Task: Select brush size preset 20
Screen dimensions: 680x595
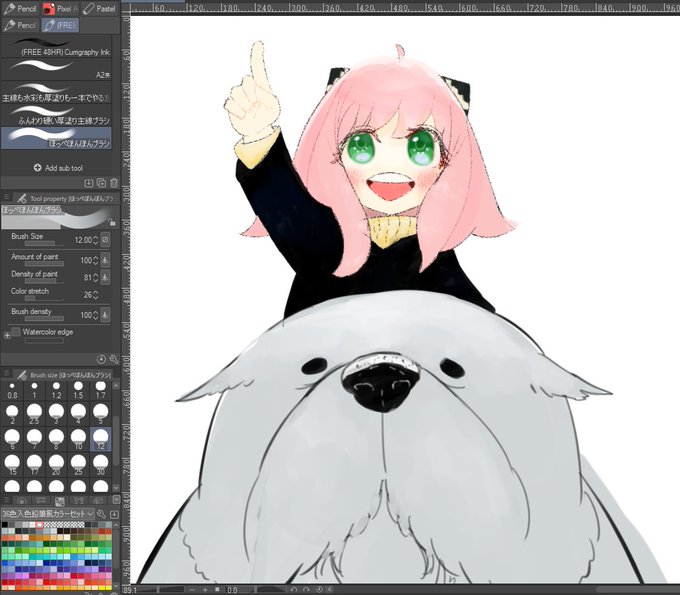Action: coord(56,465)
